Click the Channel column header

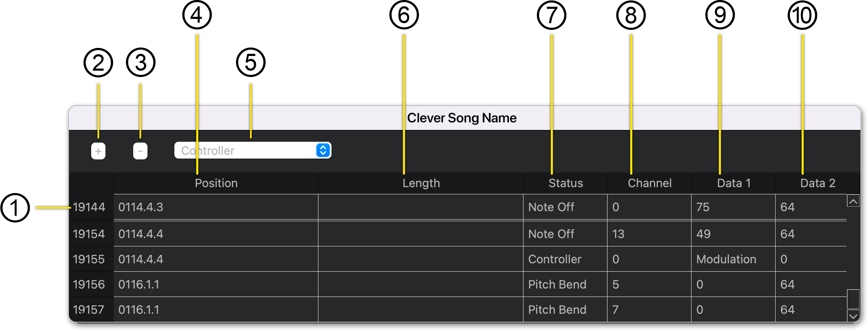650,183
